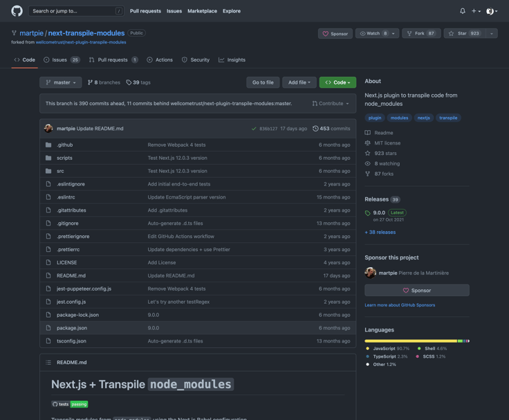
Task: Open next-transpile-modules repository link
Action: coord(86,33)
